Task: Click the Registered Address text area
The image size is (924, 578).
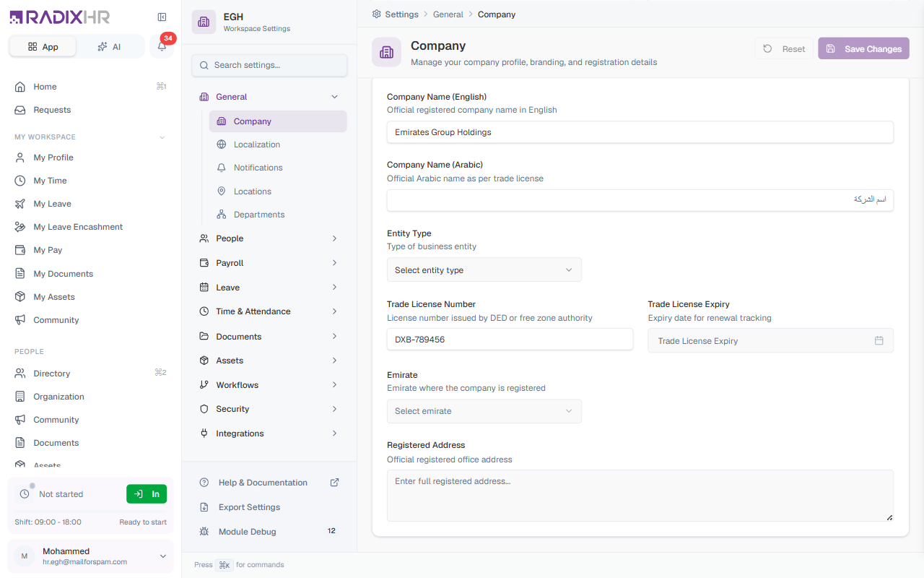Action: point(640,496)
